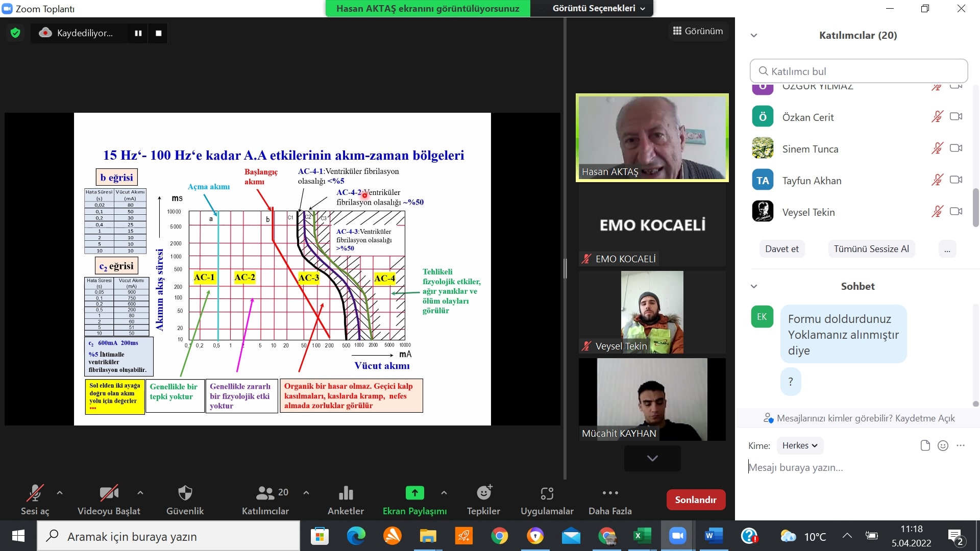Viewport: 980px width, 551px height.
Task: Open Excel from taskbar
Action: [x=642, y=536]
